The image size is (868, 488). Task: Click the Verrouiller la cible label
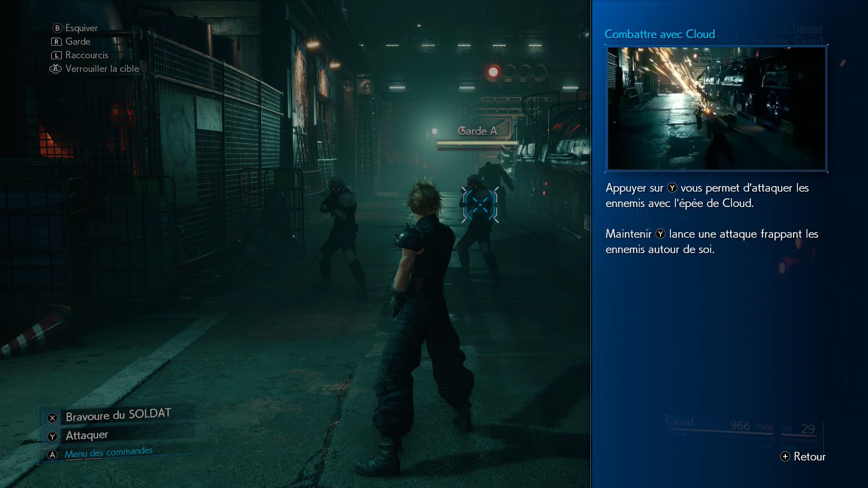pyautogui.click(x=102, y=69)
